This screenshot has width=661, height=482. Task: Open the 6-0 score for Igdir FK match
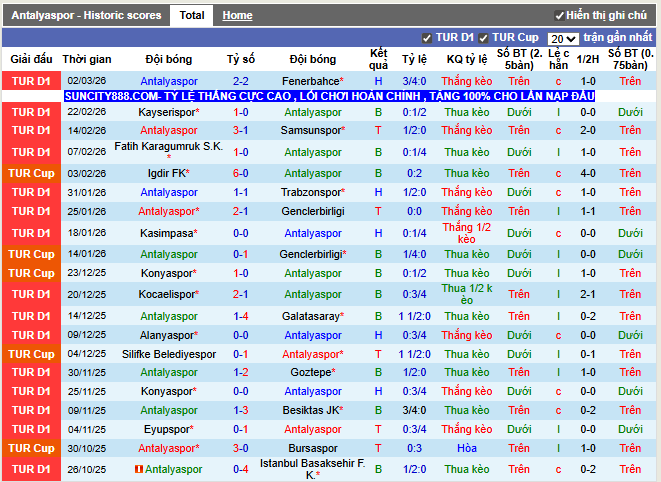tap(241, 173)
